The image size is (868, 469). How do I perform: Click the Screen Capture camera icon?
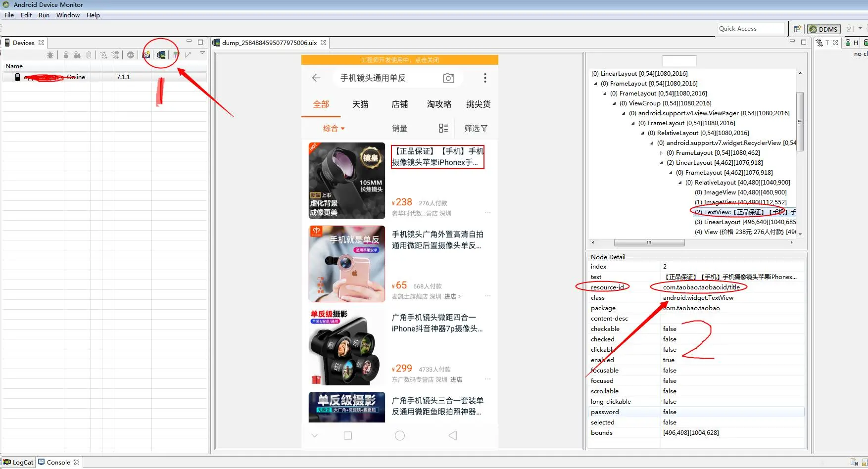[146, 55]
